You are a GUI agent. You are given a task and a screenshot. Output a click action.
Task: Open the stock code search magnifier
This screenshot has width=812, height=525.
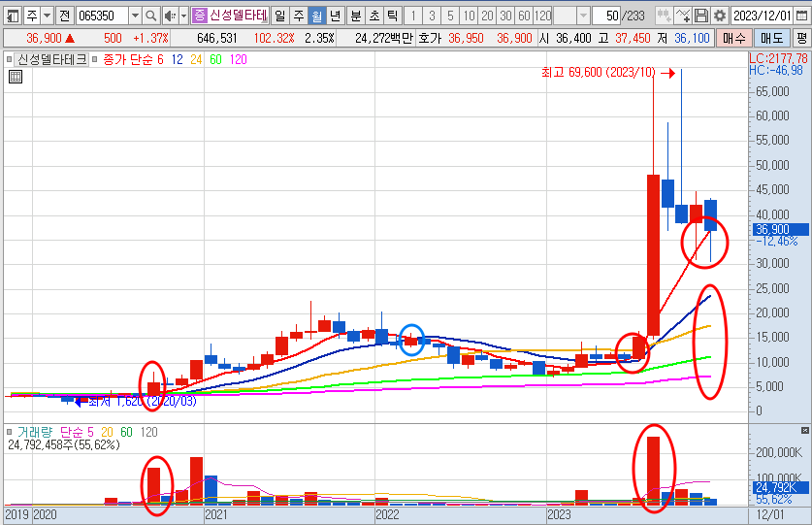(150, 16)
